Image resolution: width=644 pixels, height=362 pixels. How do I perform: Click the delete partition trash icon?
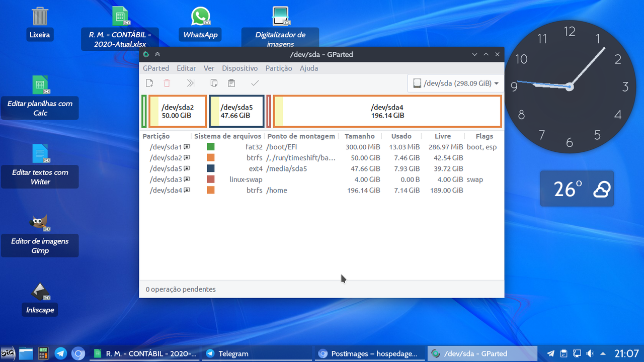pos(167,83)
